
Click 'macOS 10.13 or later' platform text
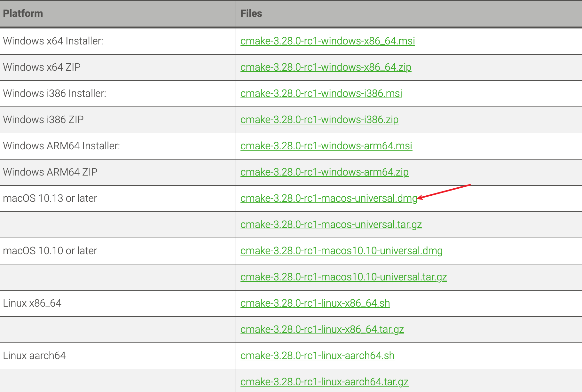50,198
